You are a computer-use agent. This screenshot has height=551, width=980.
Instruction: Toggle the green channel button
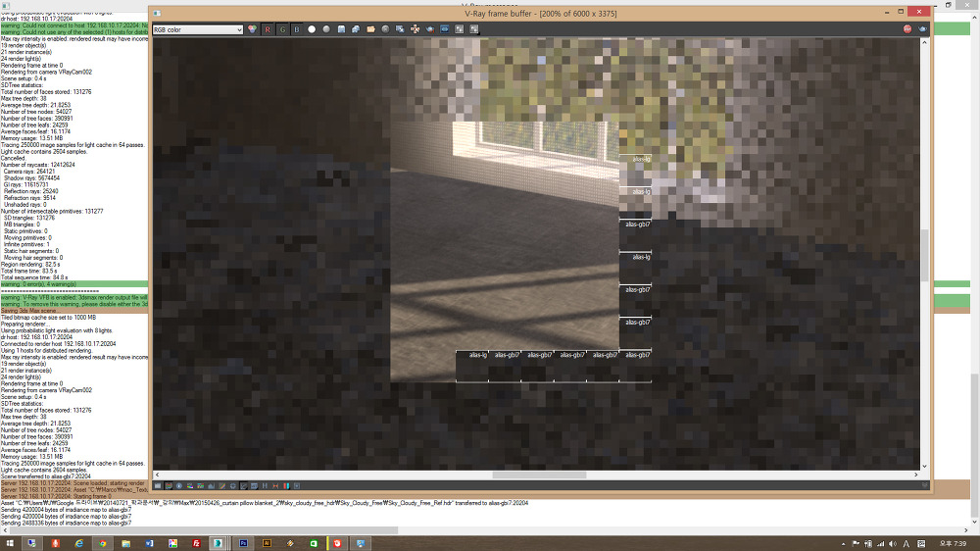tap(283, 29)
